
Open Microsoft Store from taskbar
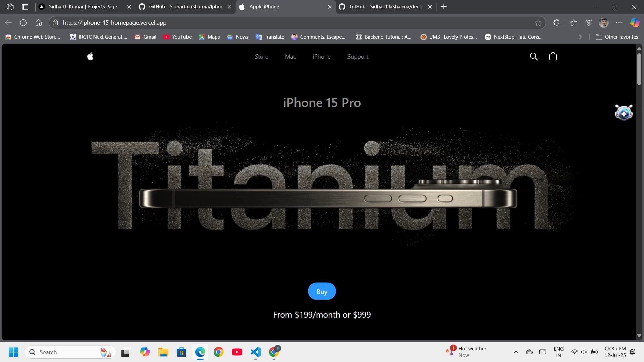[181, 352]
